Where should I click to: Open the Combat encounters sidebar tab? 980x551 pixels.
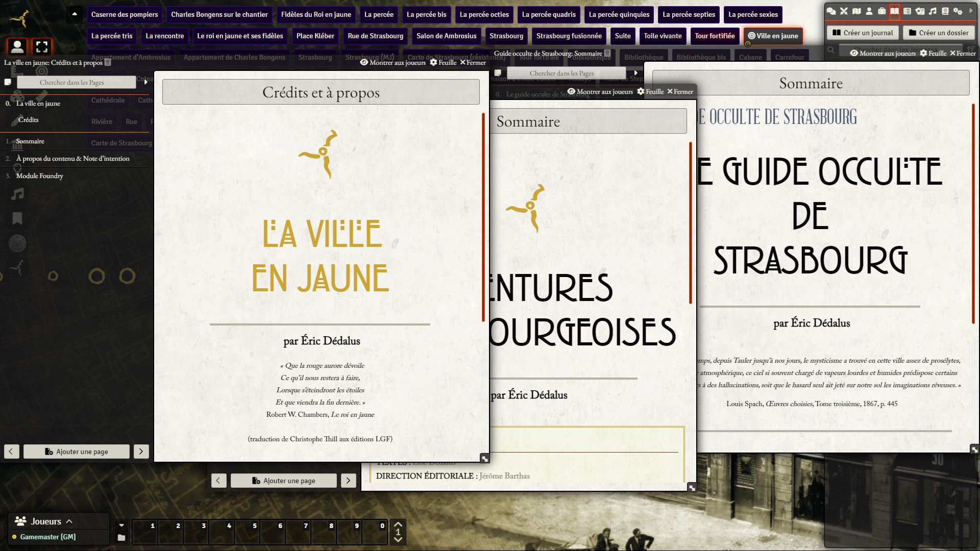pos(844,11)
